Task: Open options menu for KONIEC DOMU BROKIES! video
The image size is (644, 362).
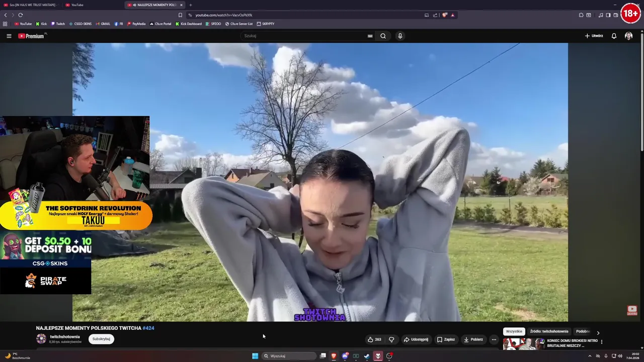Action: (x=601, y=342)
